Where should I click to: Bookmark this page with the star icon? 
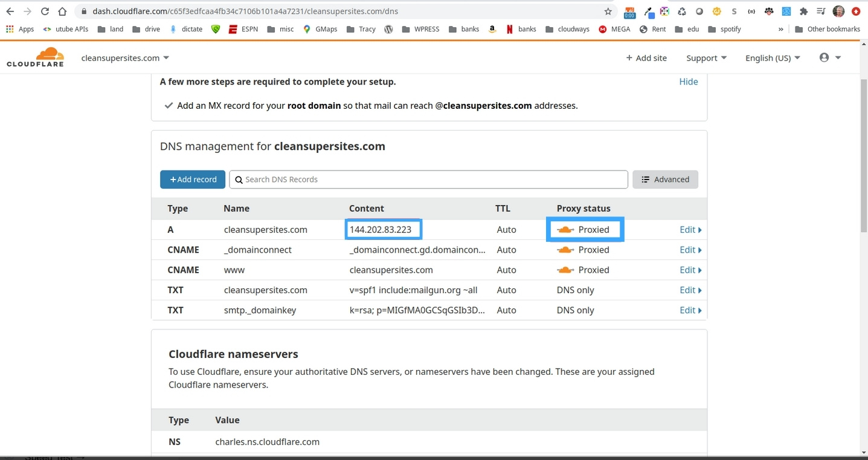pos(608,11)
